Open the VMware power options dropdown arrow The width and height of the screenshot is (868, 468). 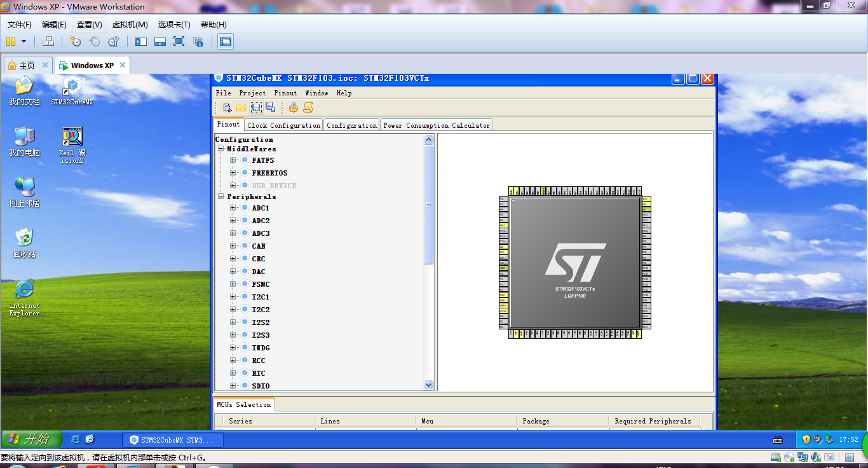coord(24,41)
